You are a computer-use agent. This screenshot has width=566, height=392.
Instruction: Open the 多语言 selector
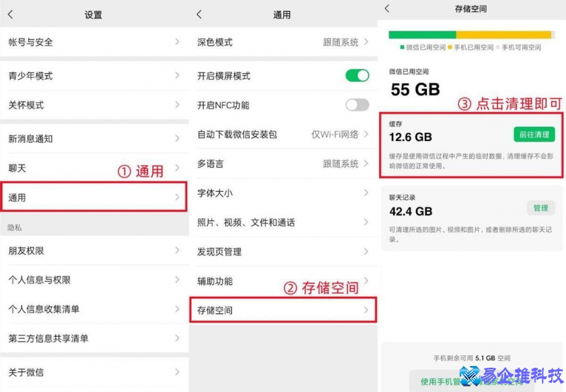283,163
